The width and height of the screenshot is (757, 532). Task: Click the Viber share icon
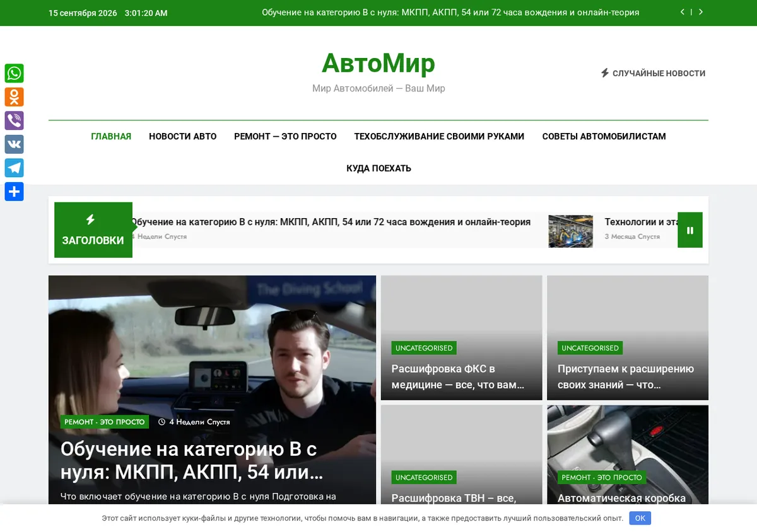14,120
